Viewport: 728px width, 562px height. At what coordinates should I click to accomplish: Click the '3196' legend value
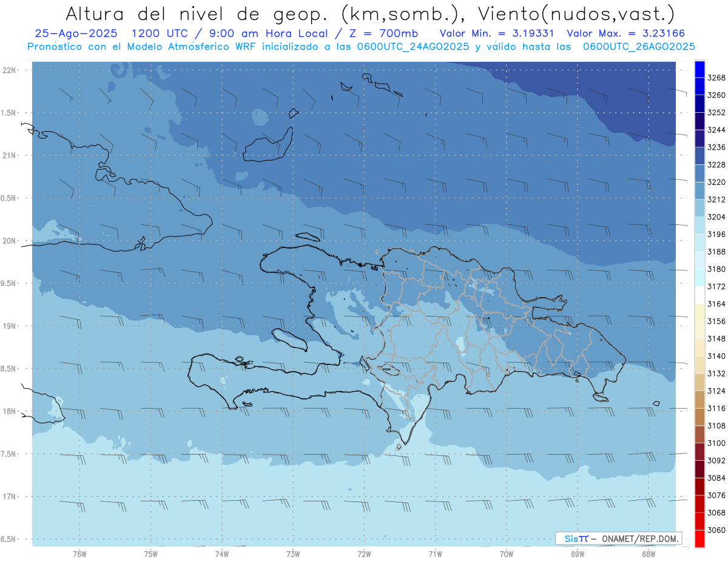click(x=716, y=235)
